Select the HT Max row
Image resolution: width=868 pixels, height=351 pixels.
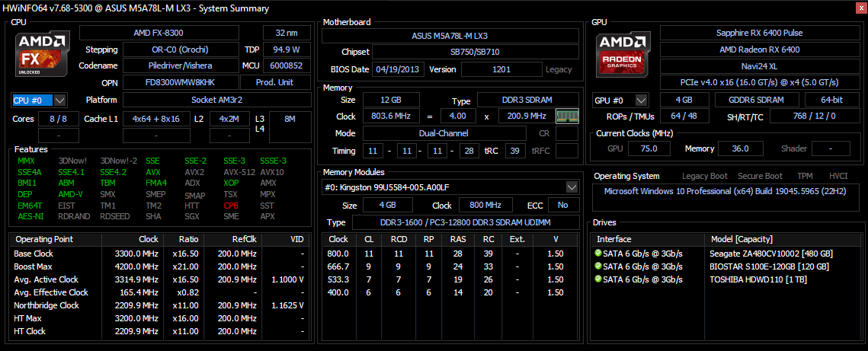161,318
